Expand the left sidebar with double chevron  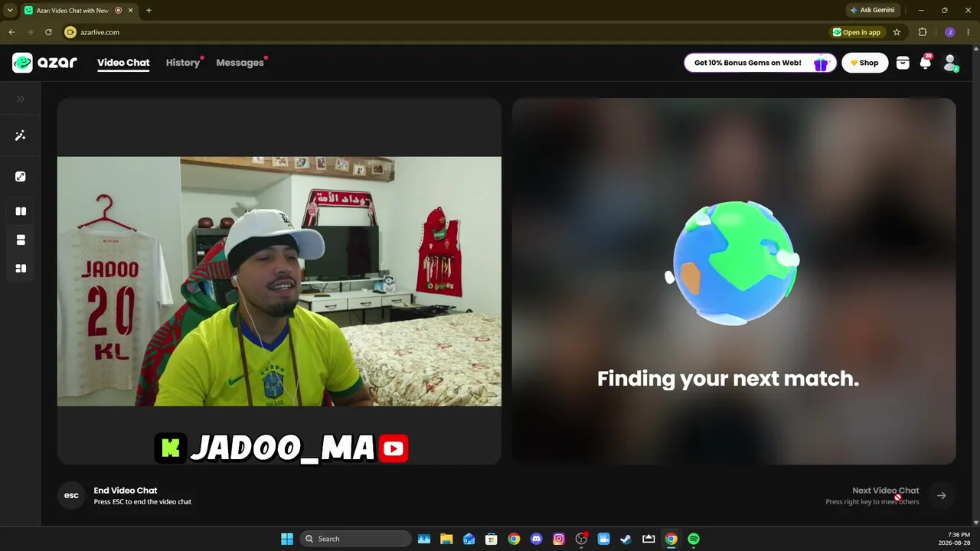pyautogui.click(x=21, y=99)
